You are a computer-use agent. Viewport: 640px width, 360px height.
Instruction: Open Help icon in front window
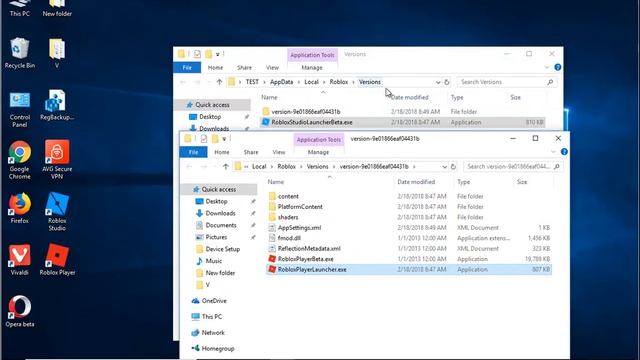564,152
